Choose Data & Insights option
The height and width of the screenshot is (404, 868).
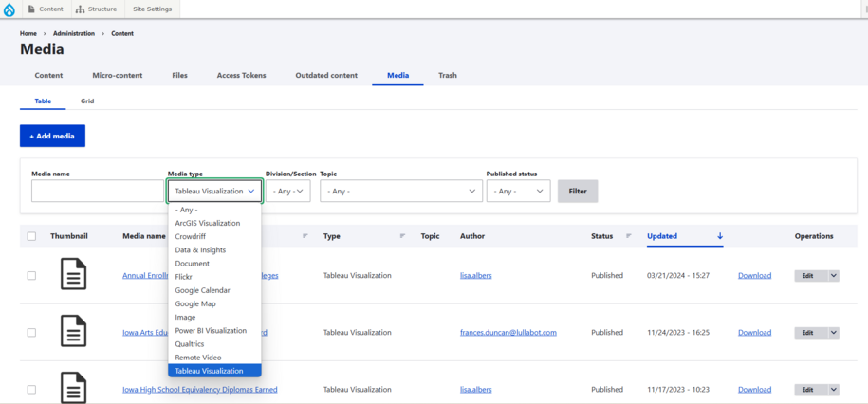tap(214, 250)
